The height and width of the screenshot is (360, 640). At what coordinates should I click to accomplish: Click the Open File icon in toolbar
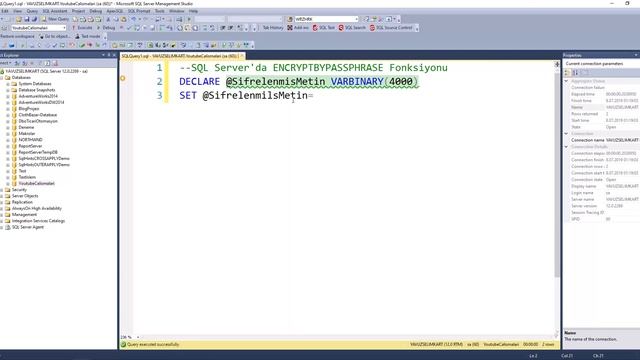click(19, 19)
